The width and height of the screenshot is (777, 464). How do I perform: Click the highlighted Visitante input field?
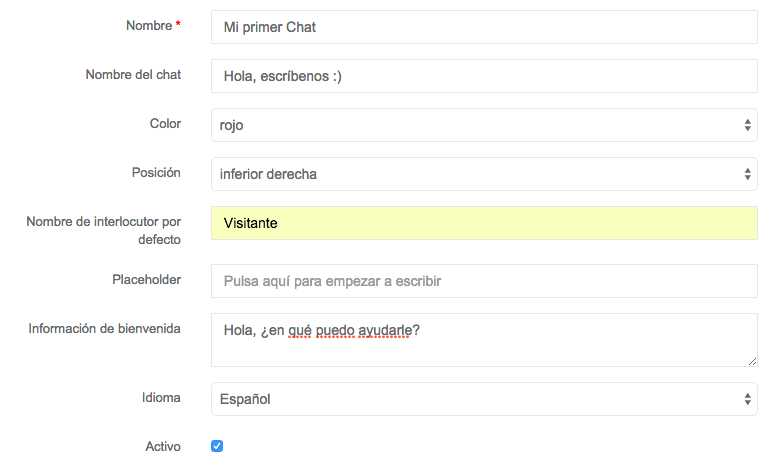click(484, 223)
